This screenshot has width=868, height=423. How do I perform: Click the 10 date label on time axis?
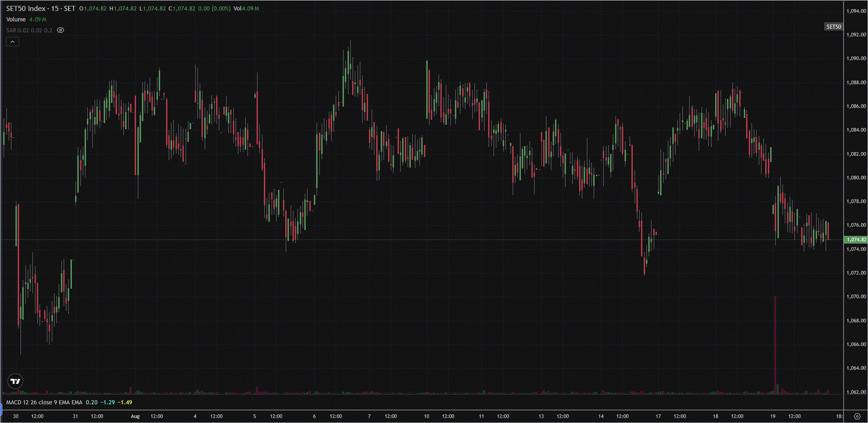[x=426, y=416]
